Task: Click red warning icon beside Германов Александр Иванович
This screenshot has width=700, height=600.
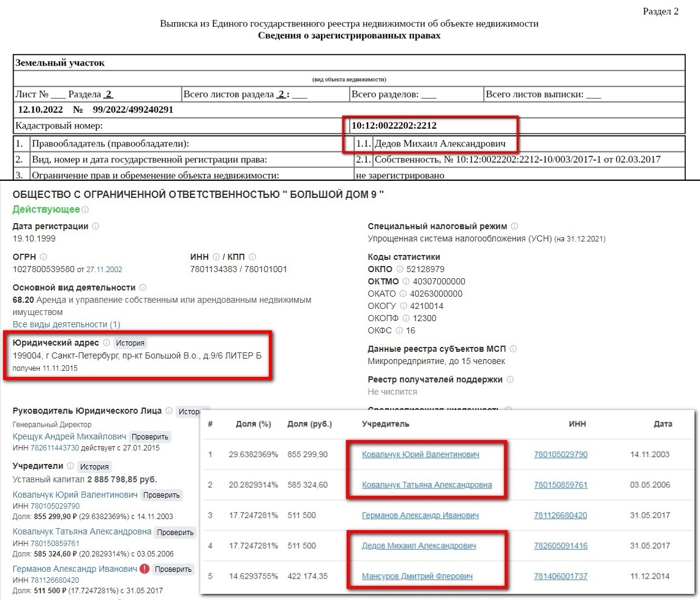Action: tap(145, 569)
